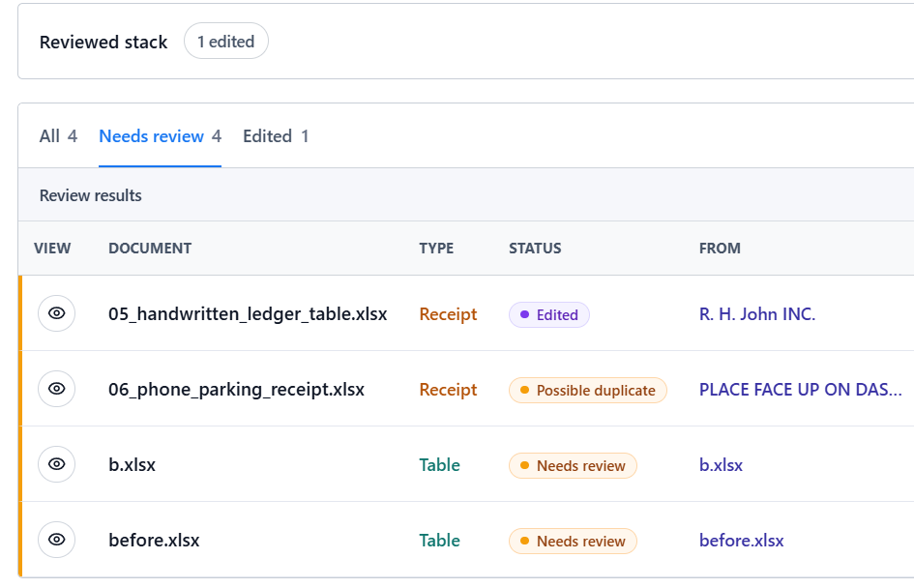Viewport: 914px width, 588px height.
Task: View 06_phone_parking_receipt.xlsx with eye icon
Action: tap(56, 389)
